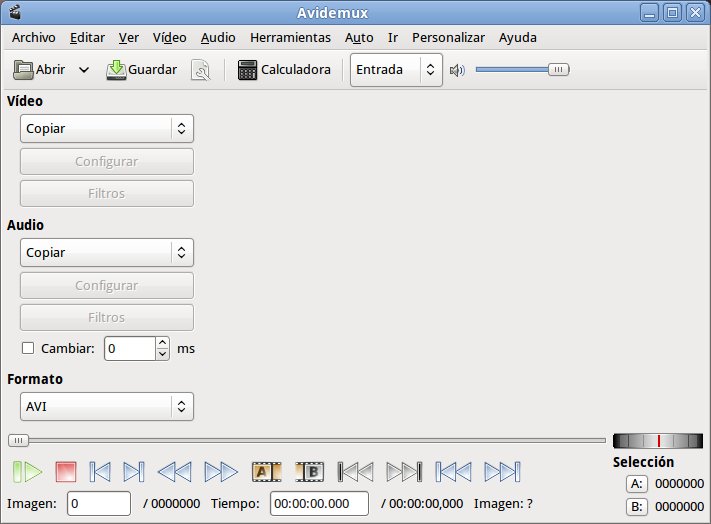Click the Selección B: button
The width and height of the screenshot is (711, 524).
pos(637,506)
